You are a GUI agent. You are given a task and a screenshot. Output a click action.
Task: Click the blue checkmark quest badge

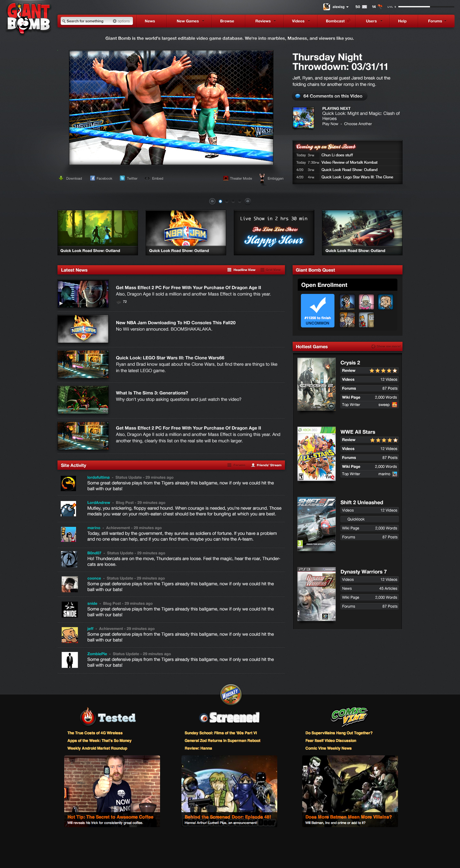[317, 310]
